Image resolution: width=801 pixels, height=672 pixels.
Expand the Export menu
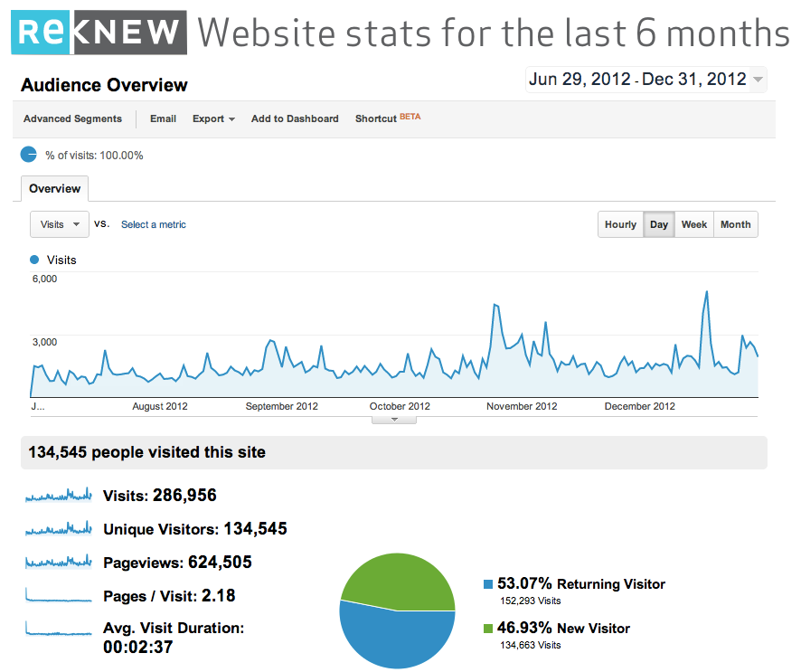[213, 118]
